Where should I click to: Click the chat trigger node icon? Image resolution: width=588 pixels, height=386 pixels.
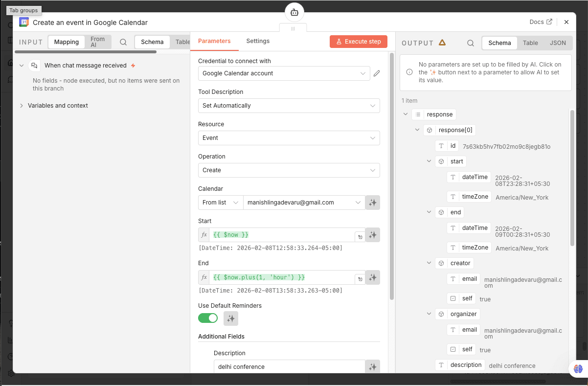pos(34,66)
